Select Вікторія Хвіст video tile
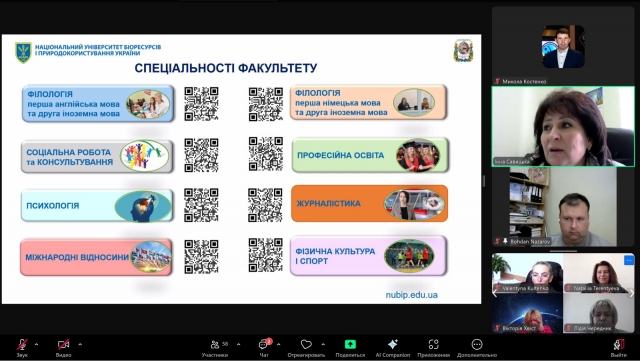Viewport: 640px width, 361px height. tap(527, 313)
